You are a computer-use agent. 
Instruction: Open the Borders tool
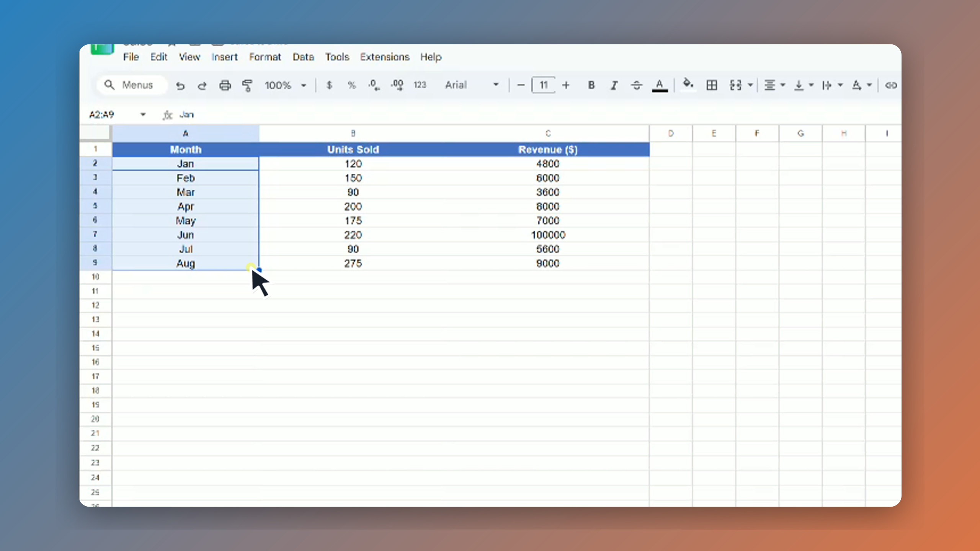coord(712,85)
